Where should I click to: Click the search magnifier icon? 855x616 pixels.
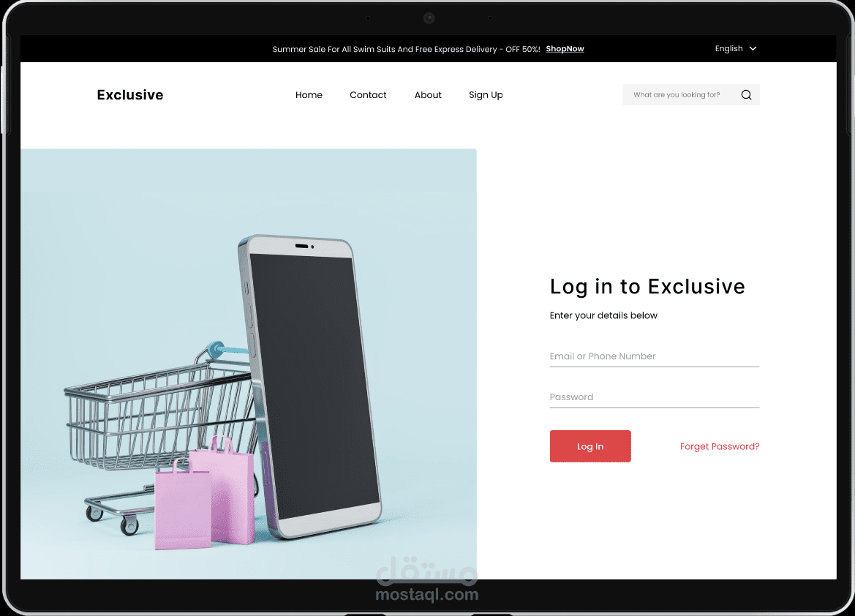(x=746, y=95)
